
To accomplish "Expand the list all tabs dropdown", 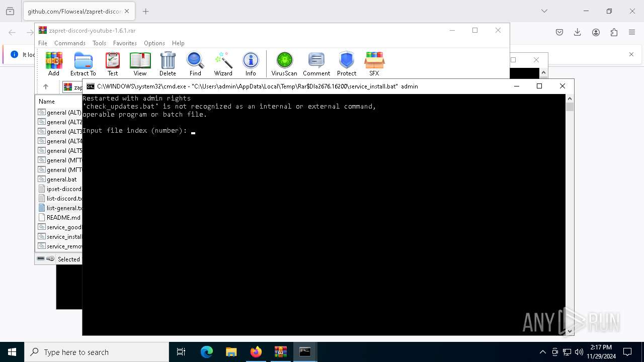I will pyautogui.click(x=544, y=11).
